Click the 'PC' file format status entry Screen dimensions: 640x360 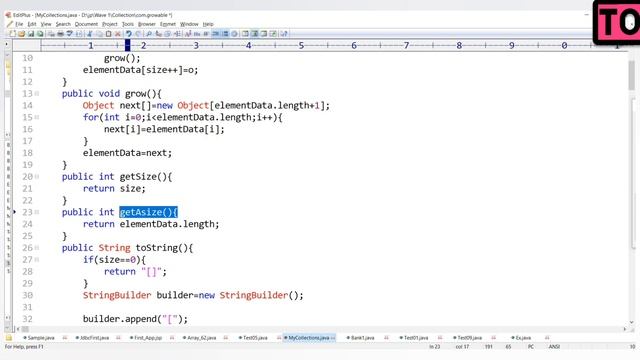[x=531, y=347]
